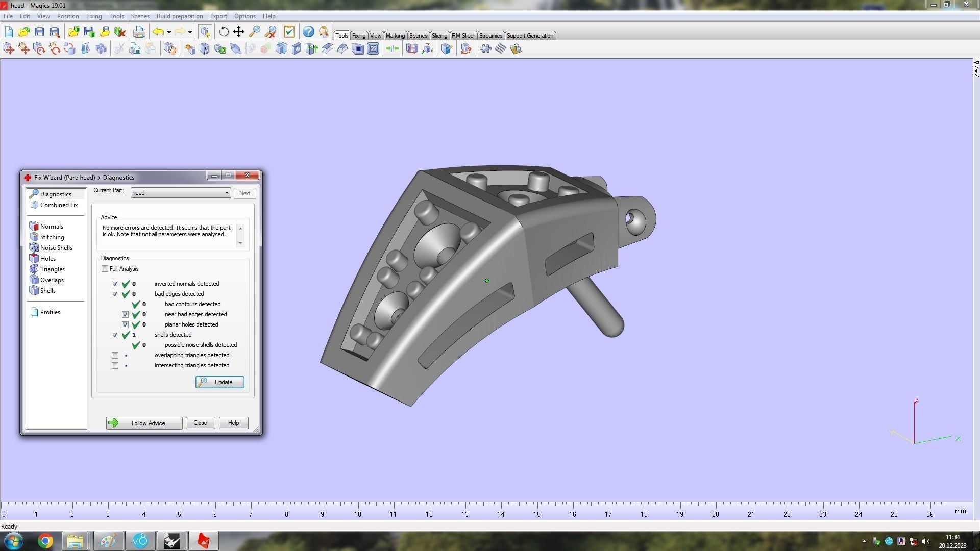Enable overlapping triangles detection checkbox
The height and width of the screenshot is (551, 980).
(x=115, y=356)
